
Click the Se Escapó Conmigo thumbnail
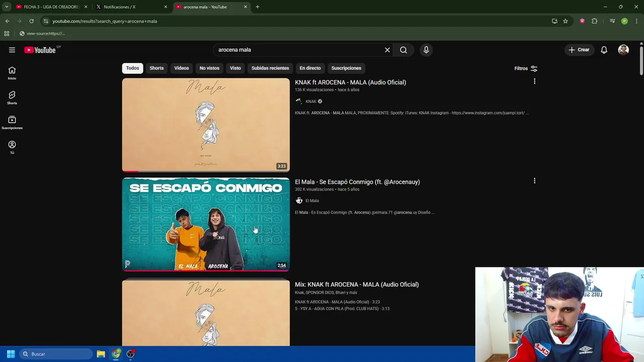click(x=206, y=224)
